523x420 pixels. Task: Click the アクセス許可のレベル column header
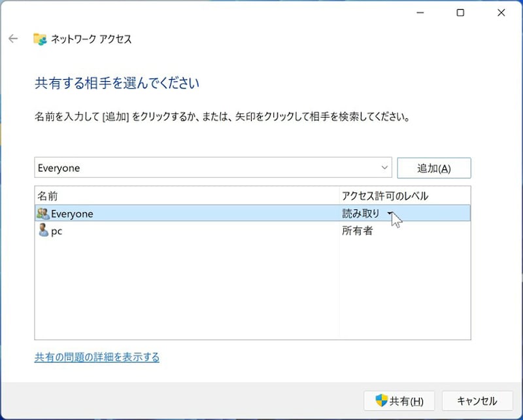pos(385,196)
